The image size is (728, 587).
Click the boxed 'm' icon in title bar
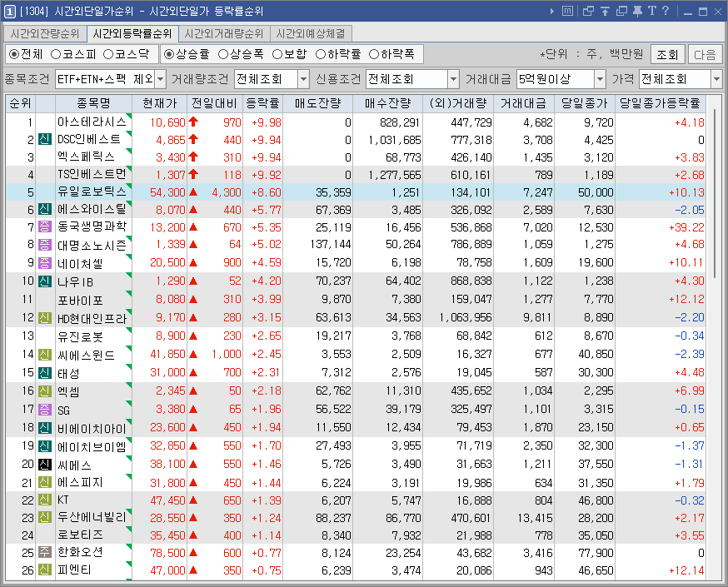coord(567,11)
